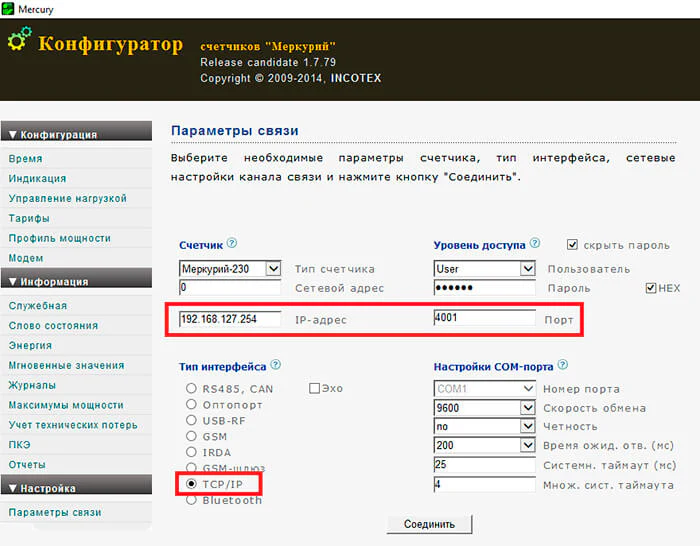Click the network address field containing 0
This screenshot has height=546, width=700.
tap(230, 288)
